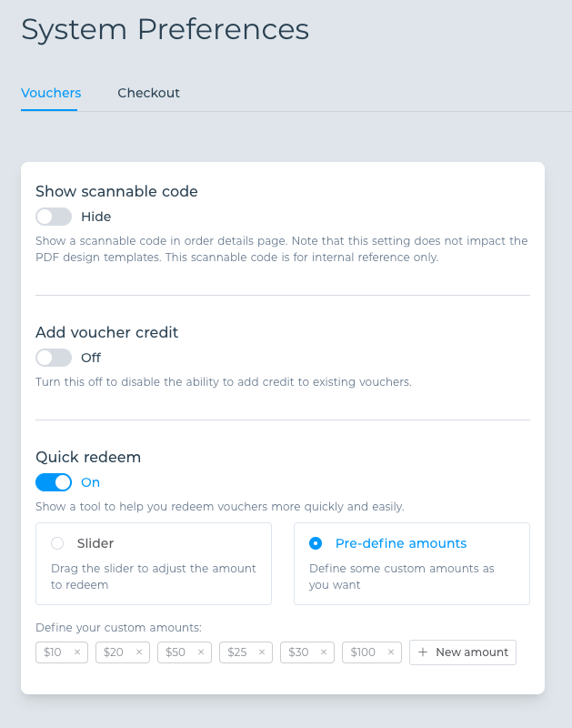Click the Slider option card description
Image resolution: width=572 pixels, height=728 pixels.
click(x=154, y=577)
